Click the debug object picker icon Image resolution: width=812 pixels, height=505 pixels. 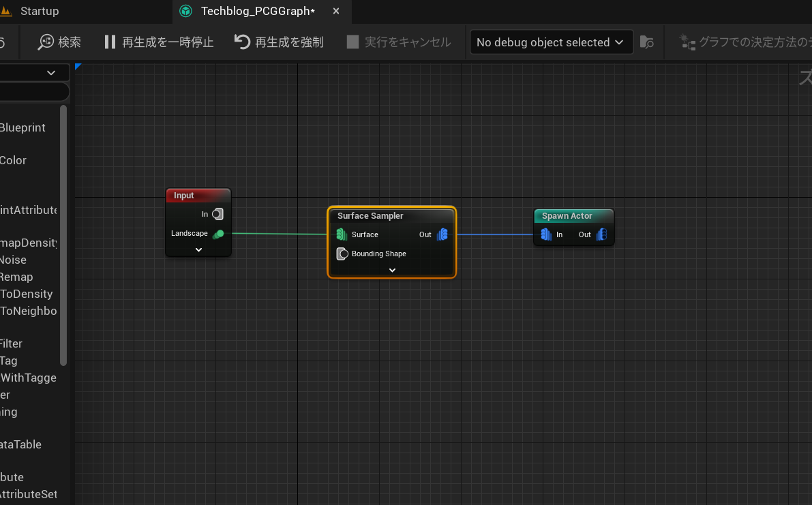point(646,42)
